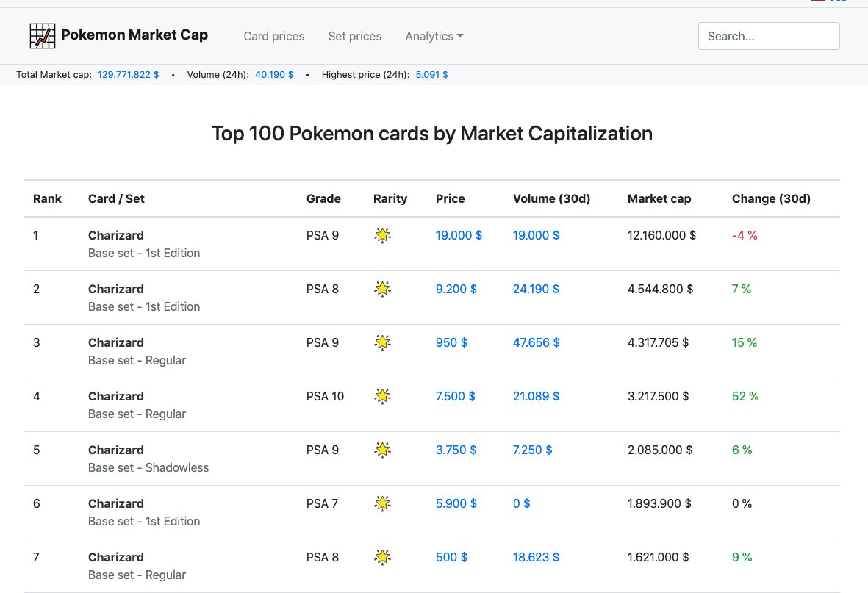This screenshot has height=593, width=868.
Task: Open 24h Volume value 40.190 $
Action: tap(274, 75)
